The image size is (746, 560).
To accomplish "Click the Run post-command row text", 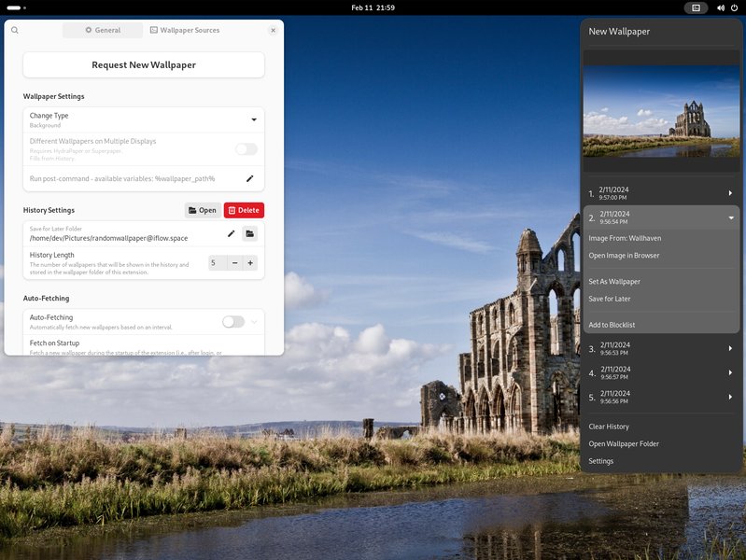I will click(122, 178).
